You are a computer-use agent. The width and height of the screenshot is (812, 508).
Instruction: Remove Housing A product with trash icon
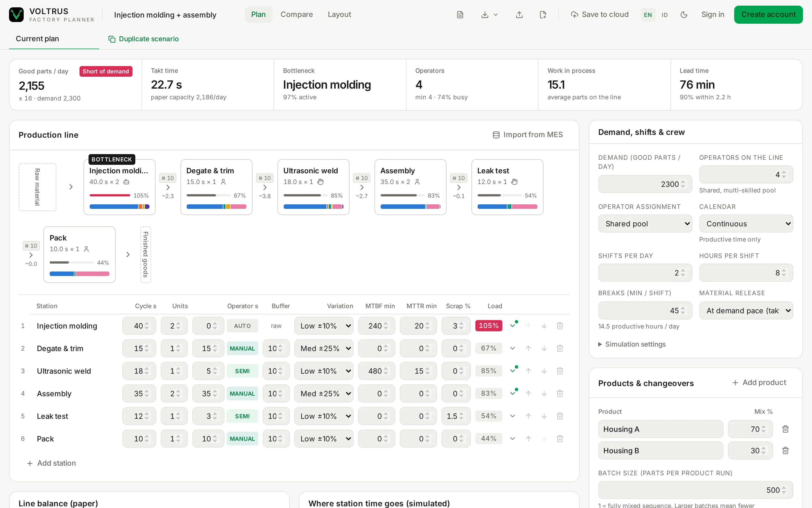click(x=785, y=429)
